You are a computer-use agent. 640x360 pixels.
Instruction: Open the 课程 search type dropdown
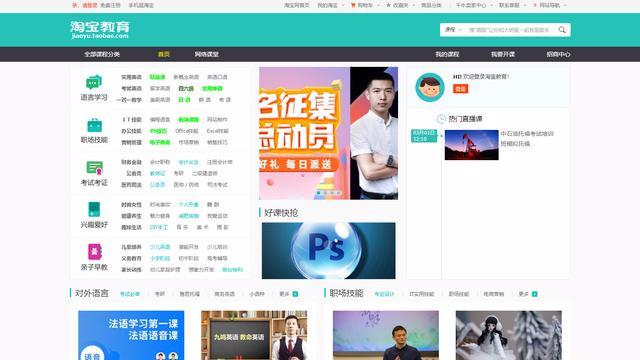453,30
